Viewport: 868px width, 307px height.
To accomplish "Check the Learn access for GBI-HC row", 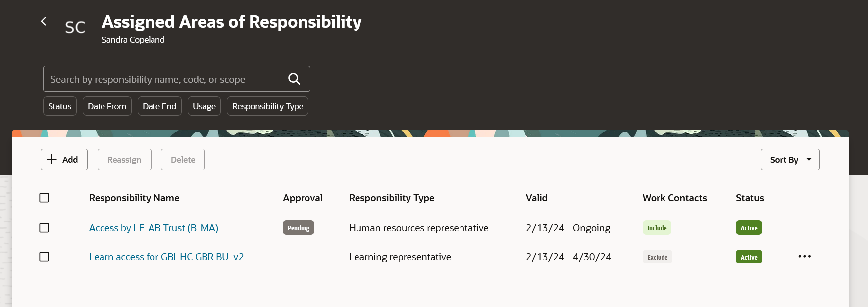I will click(44, 257).
